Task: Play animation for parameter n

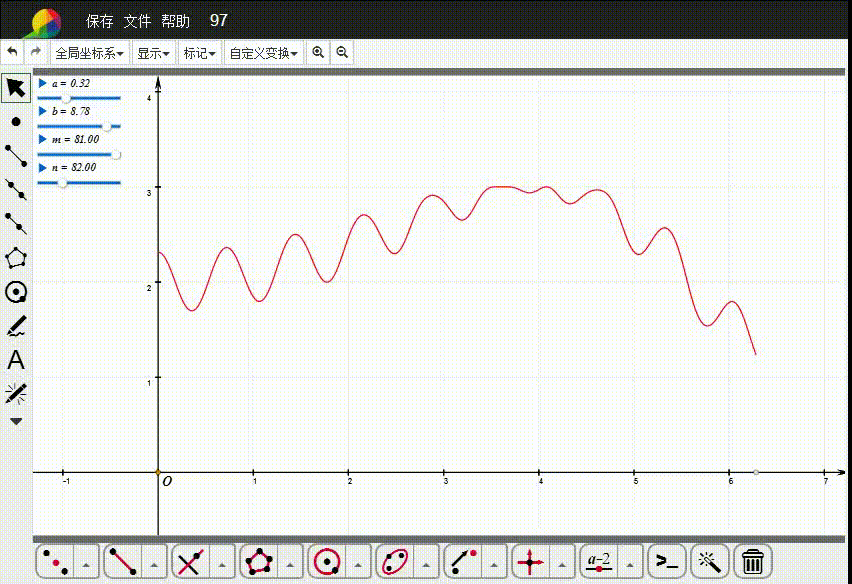Action: pos(42,167)
